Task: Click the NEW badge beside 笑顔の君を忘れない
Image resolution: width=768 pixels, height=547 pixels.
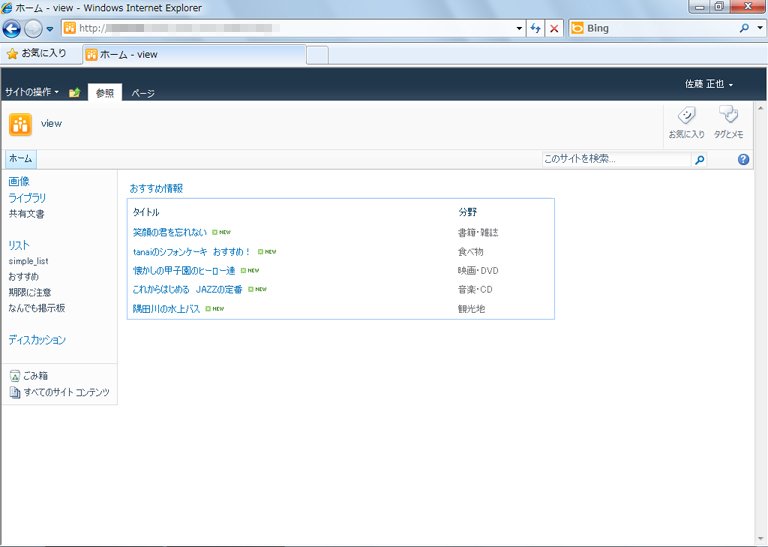Action: (x=221, y=232)
